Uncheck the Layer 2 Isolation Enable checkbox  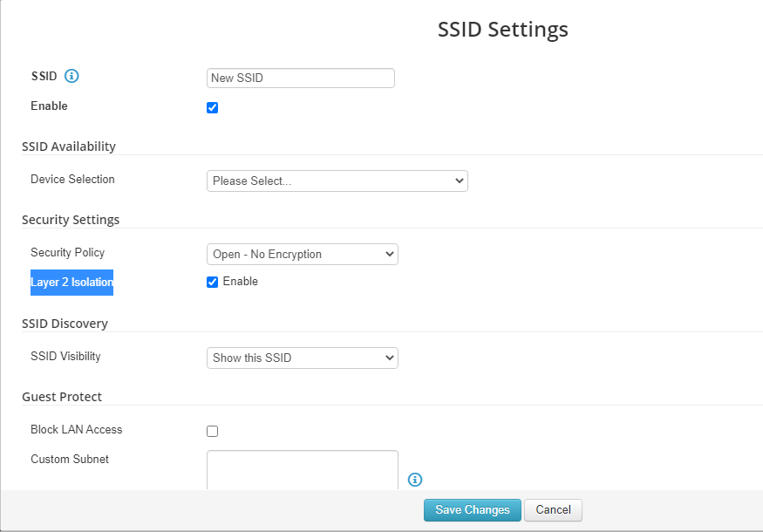click(212, 282)
